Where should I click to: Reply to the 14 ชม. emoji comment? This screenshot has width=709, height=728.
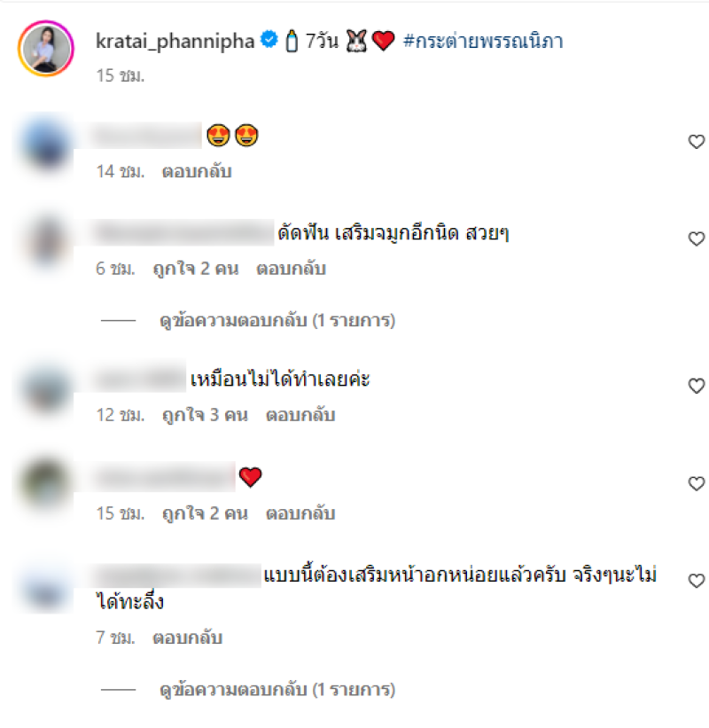coord(197,172)
